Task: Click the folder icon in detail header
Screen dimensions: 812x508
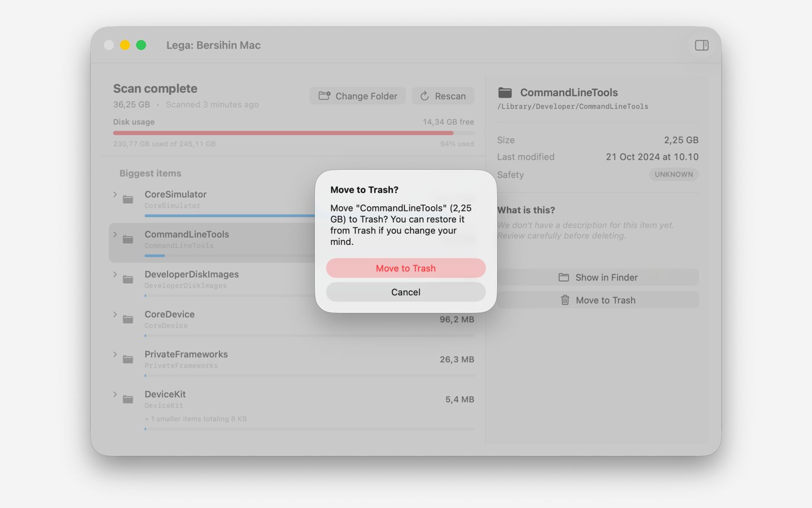Action: point(505,92)
